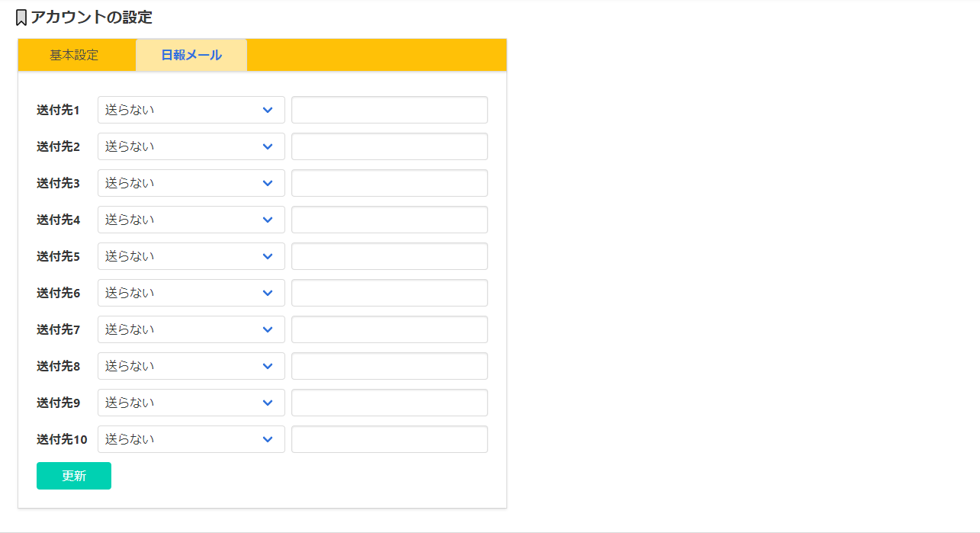Image resolution: width=980 pixels, height=533 pixels.
Task: Open the 送付先1 dropdown
Action: click(x=191, y=110)
